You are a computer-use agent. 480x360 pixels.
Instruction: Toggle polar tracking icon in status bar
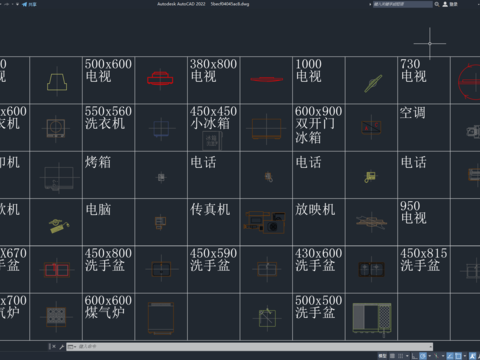coord(423,356)
